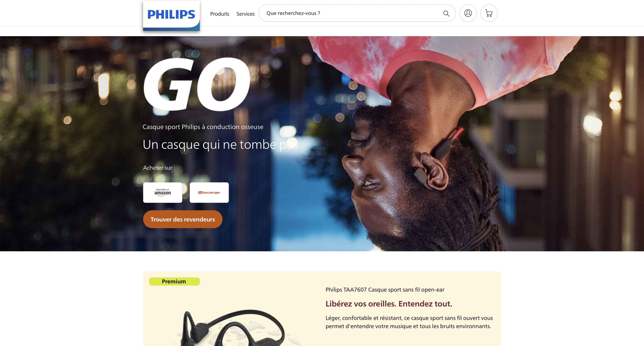The width and height of the screenshot is (644, 346).
Task: Click the Philips logo
Action: click(x=171, y=15)
